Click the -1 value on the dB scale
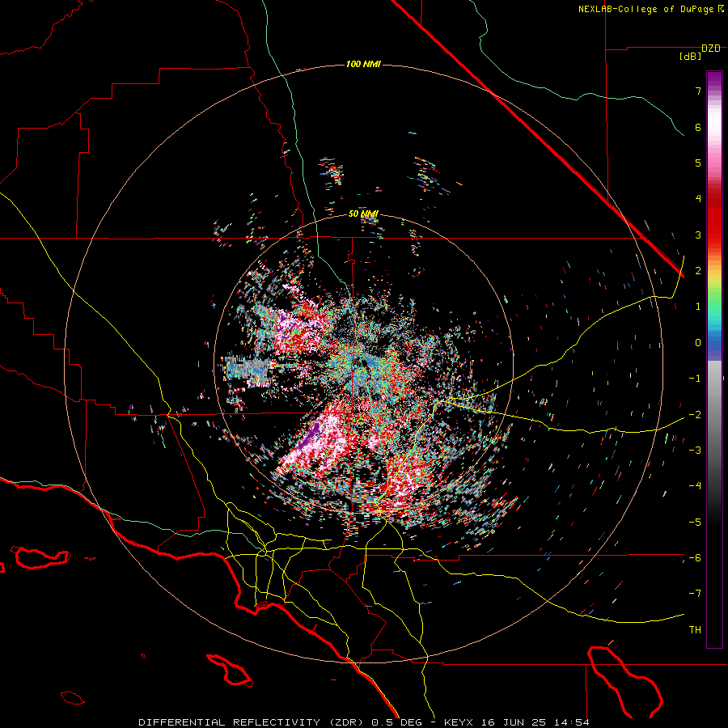Viewport: 728px width, 728px height. click(695, 379)
